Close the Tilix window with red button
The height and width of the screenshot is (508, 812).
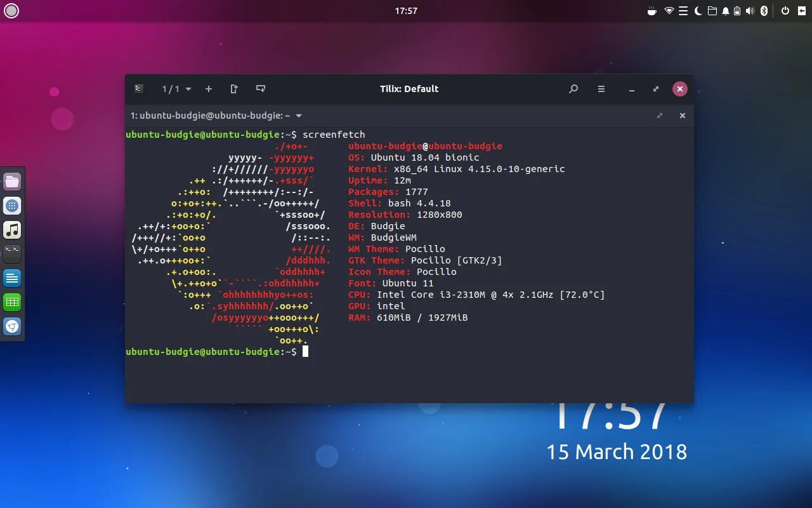[x=680, y=89]
